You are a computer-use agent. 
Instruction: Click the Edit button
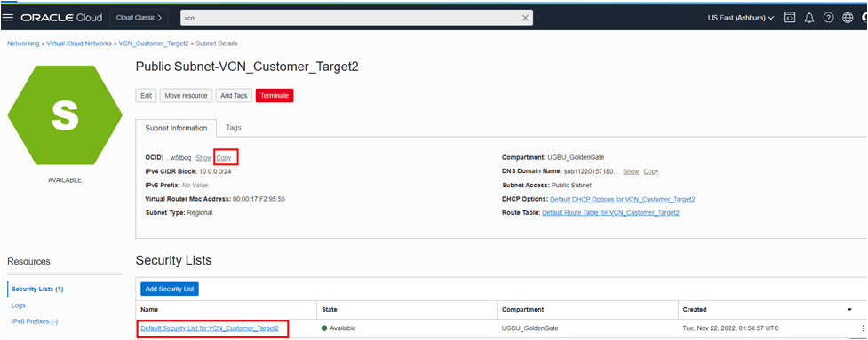click(x=146, y=96)
